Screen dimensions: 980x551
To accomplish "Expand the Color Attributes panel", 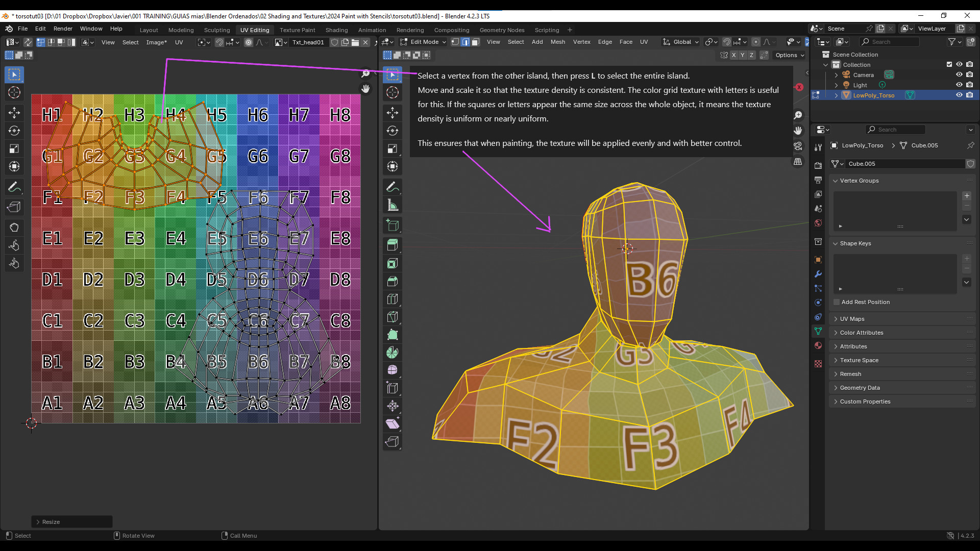I will [x=836, y=333].
